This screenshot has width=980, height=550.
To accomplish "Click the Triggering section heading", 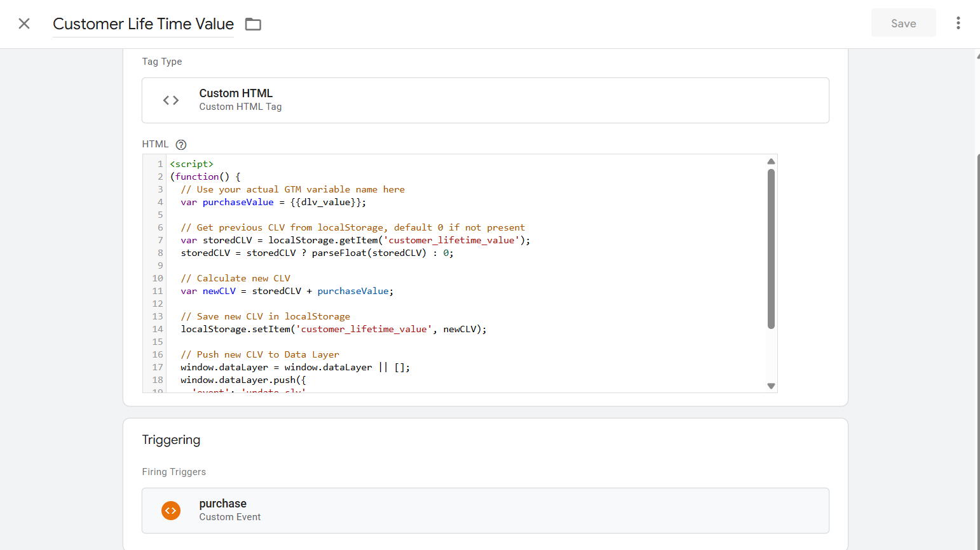I will (171, 440).
